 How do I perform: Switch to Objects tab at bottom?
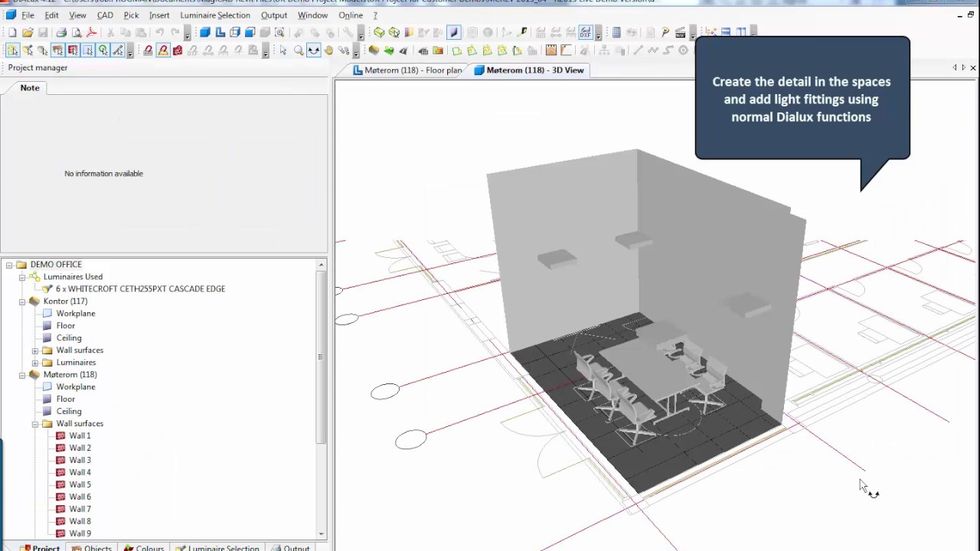[92, 548]
